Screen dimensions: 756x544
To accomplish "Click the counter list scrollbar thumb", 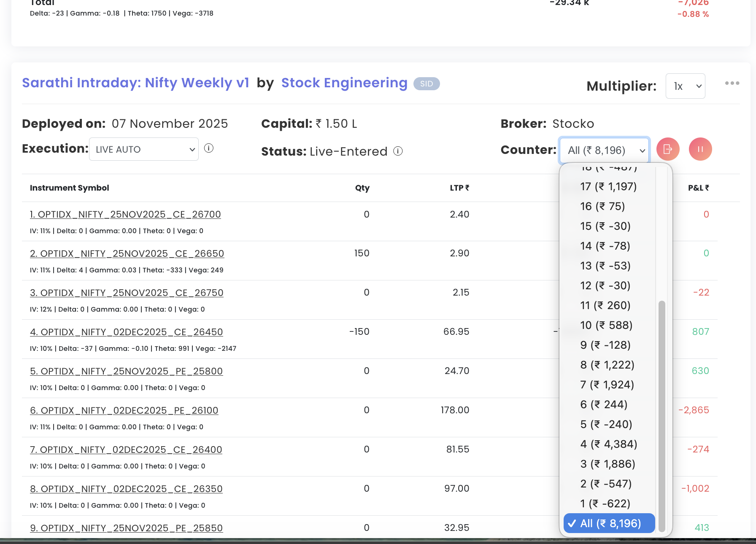I will point(661,413).
